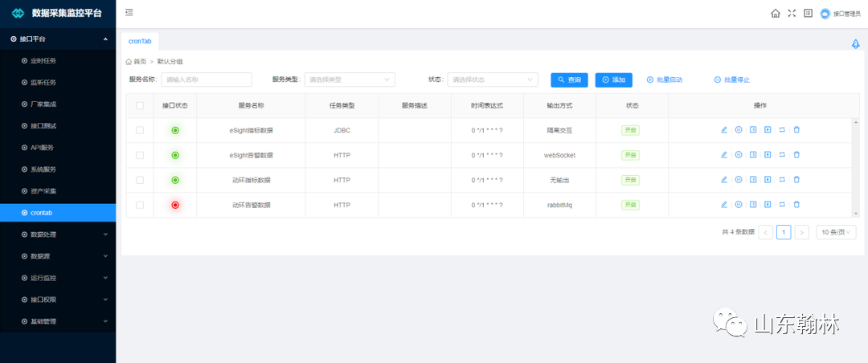Screen dimensions: 868x363
Task: Click the pause icon in eSight告警数据 row
Action: (x=739, y=155)
